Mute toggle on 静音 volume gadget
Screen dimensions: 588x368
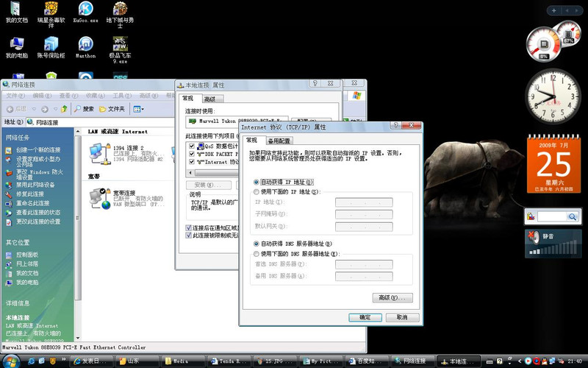coord(533,236)
